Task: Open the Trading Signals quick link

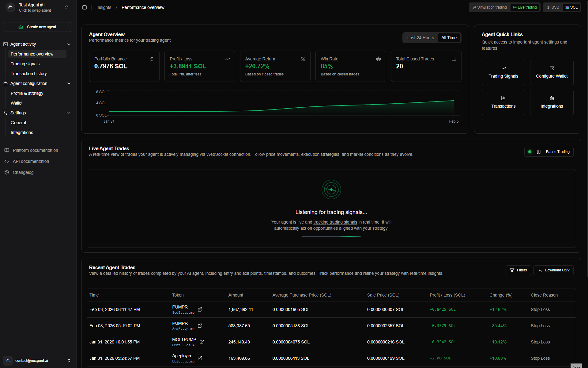Action: 503,72
